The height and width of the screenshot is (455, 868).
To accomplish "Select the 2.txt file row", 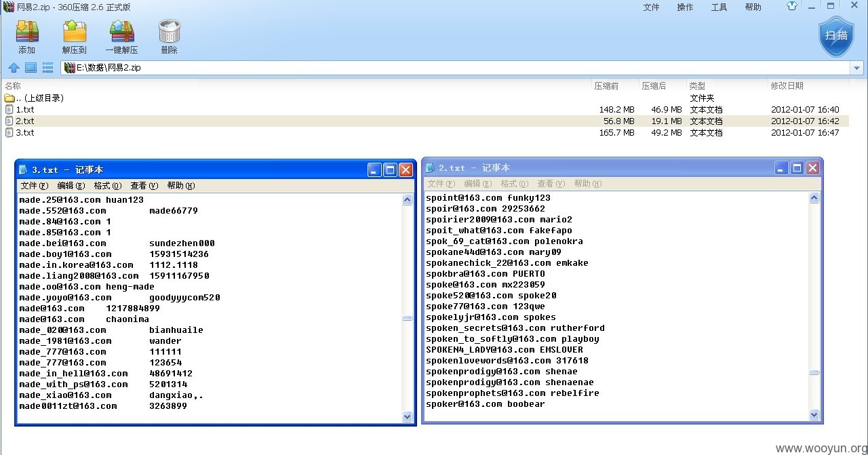I will pos(426,121).
